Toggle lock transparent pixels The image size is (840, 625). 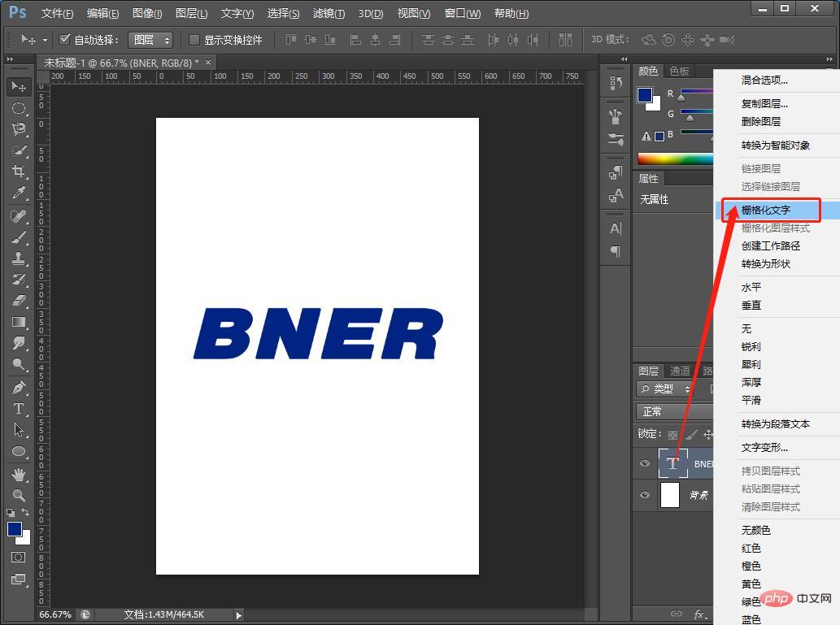tap(672, 435)
